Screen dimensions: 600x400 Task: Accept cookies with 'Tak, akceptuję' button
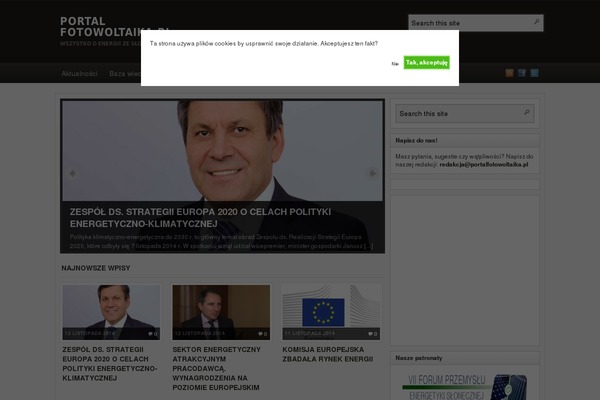coord(426,62)
